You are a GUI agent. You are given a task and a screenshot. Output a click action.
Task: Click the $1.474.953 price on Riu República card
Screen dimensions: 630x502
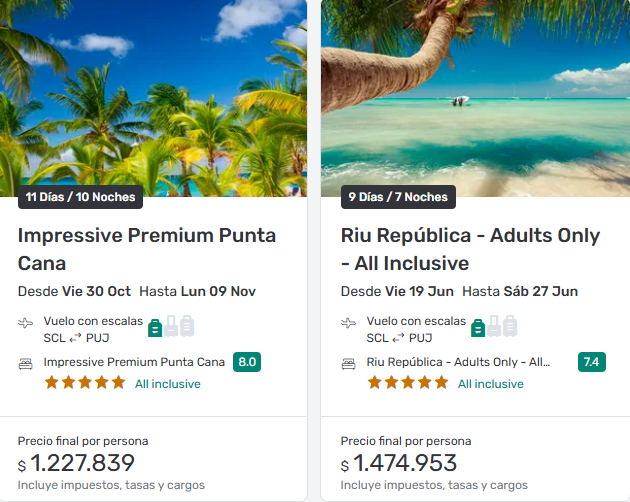(404, 463)
